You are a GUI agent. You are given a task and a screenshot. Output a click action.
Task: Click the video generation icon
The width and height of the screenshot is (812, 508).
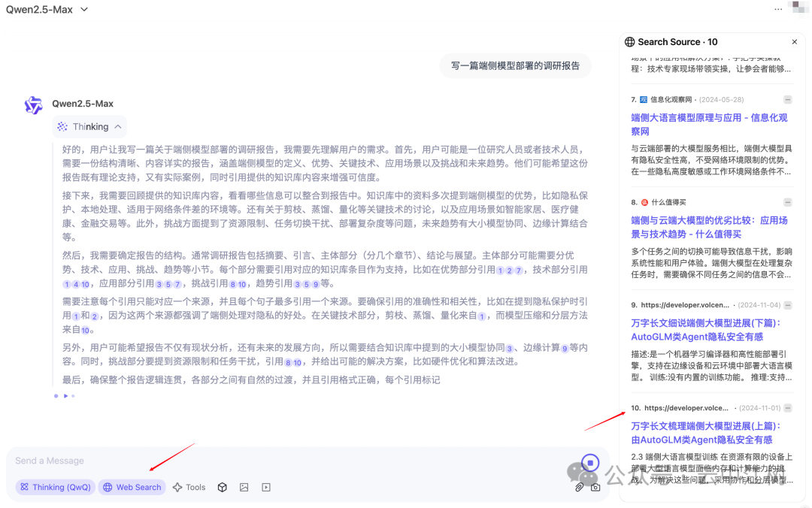[x=266, y=487]
